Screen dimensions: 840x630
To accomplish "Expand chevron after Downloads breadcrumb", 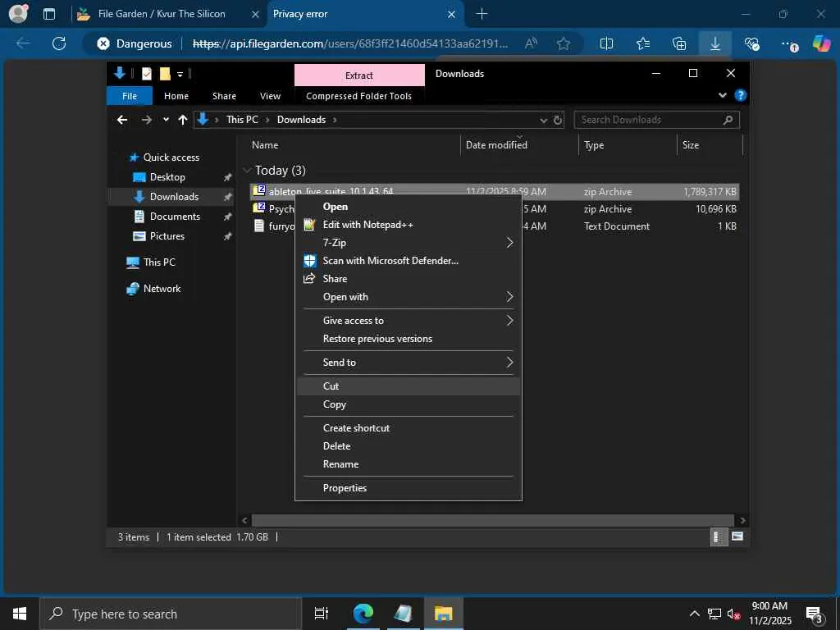I will pos(335,120).
